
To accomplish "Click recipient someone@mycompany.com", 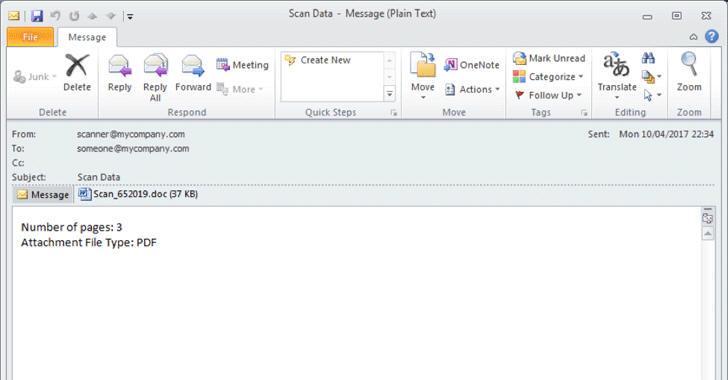I will [x=133, y=149].
